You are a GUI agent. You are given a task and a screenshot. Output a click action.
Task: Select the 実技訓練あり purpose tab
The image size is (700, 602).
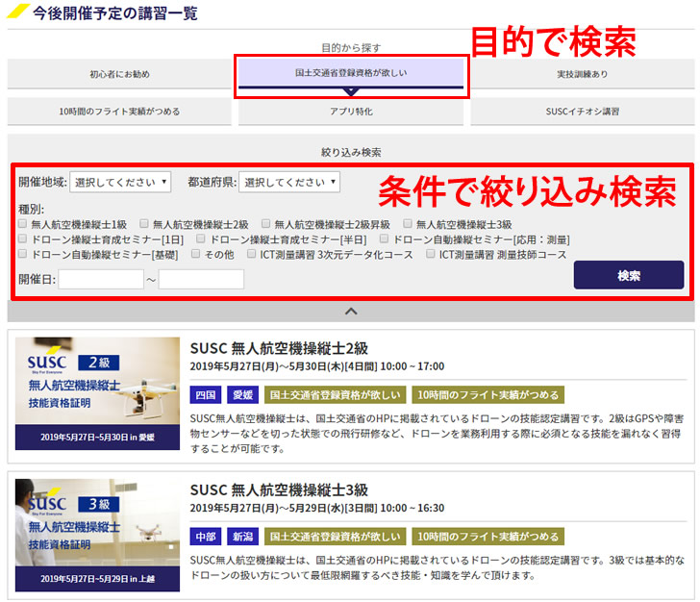click(x=582, y=74)
